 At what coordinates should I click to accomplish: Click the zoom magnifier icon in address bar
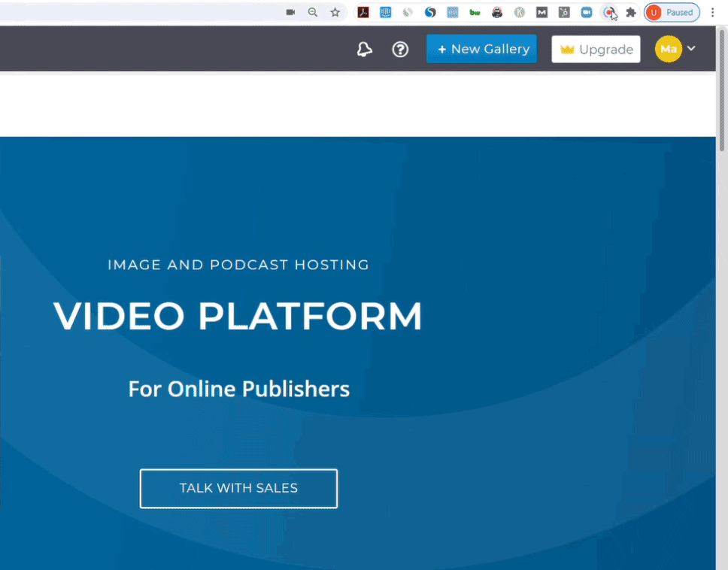tap(313, 13)
